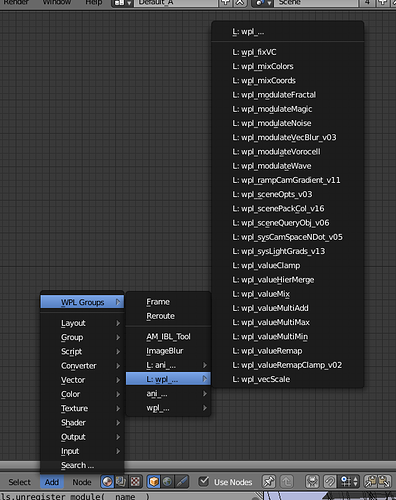Choose L: wpl_modulateFractal
This screenshot has width=396, height=500.
click(288, 95)
